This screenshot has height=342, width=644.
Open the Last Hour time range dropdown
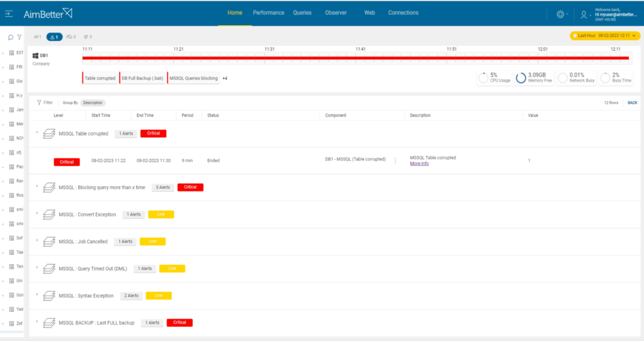pos(604,36)
